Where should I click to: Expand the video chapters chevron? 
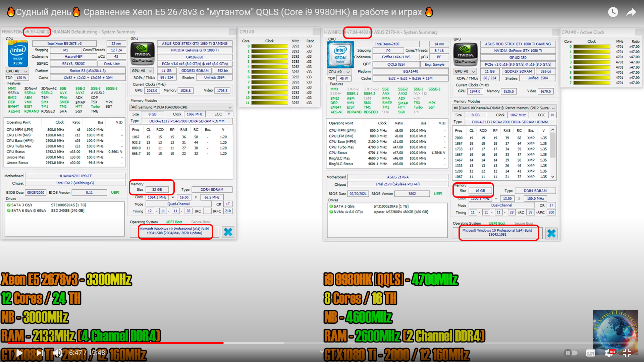(x=322, y=352)
